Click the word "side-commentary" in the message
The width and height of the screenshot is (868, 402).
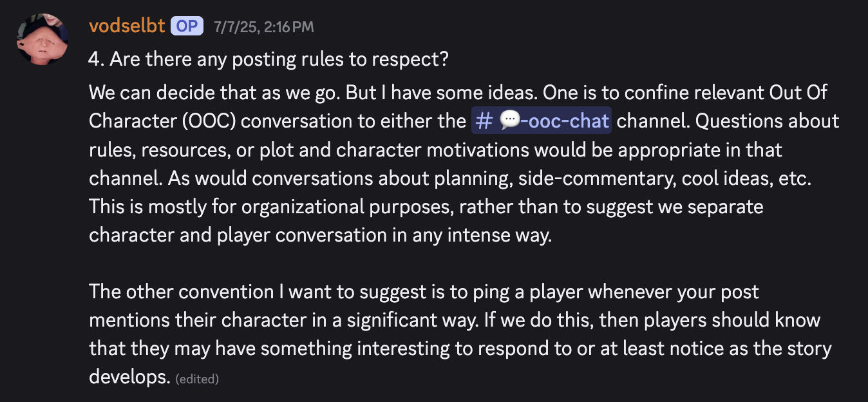(x=593, y=178)
